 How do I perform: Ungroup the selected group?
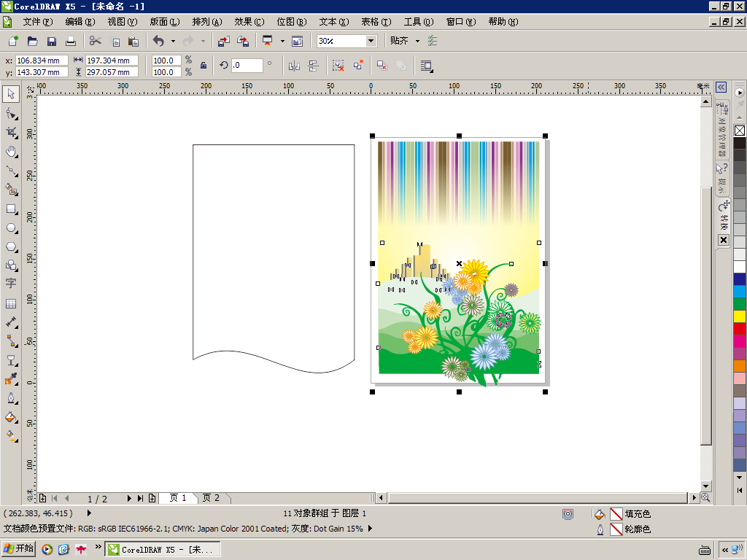tap(338, 66)
